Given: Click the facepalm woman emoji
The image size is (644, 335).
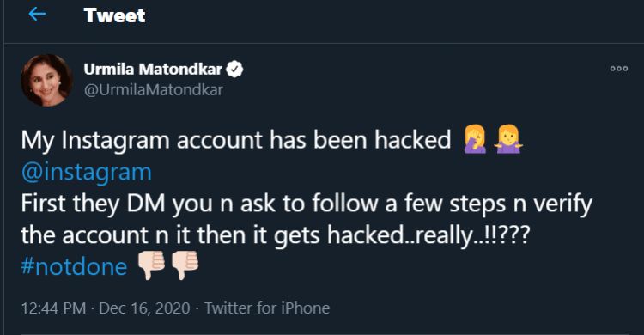Looking at the screenshot, I should pos(475,140).
